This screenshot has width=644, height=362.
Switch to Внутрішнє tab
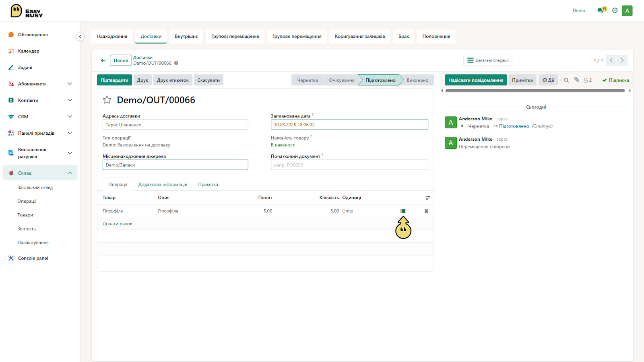coord(186,36)
